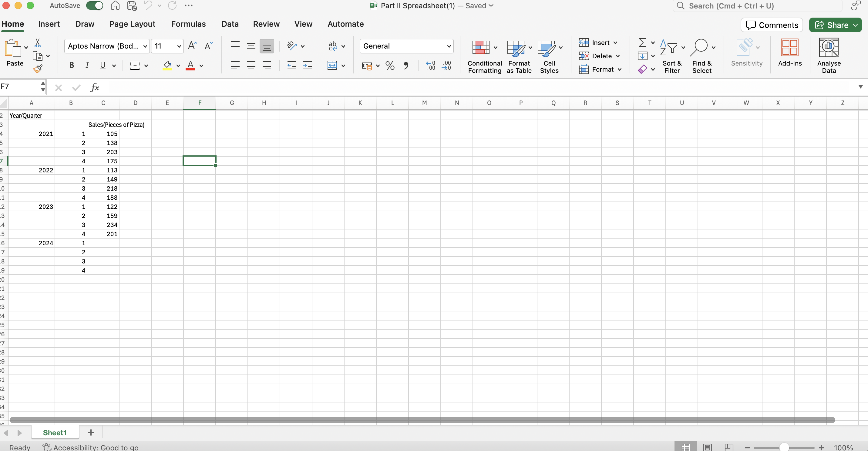Expand the General number format dropdown
This screenshot has width=868, height=451.
(x=449, y=46)
